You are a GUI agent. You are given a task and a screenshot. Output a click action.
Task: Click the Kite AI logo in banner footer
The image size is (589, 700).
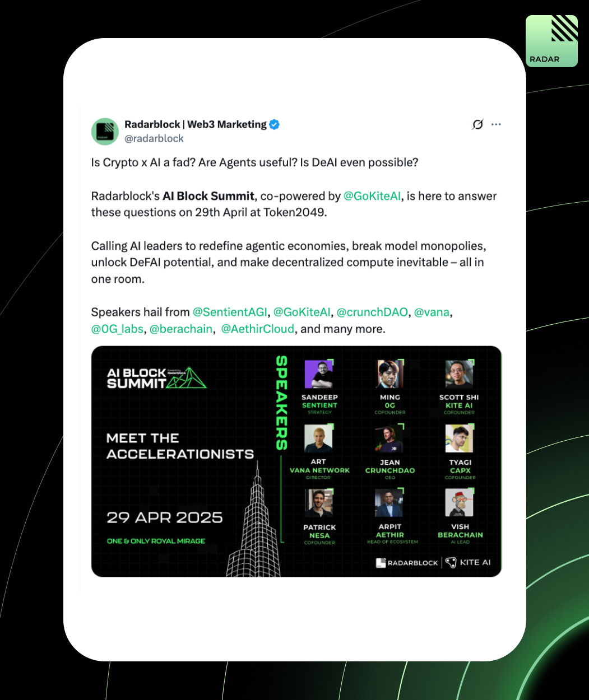pos(468,562)
